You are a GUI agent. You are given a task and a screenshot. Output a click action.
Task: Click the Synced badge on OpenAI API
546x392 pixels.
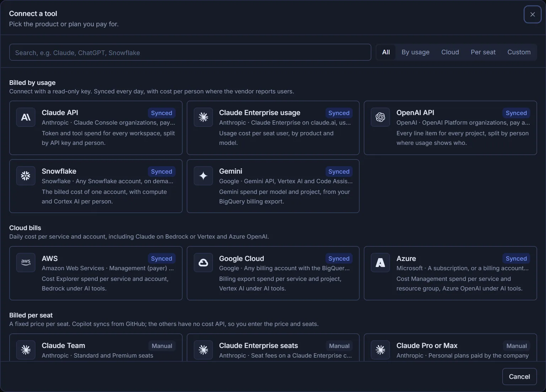[x=516, y=113]
